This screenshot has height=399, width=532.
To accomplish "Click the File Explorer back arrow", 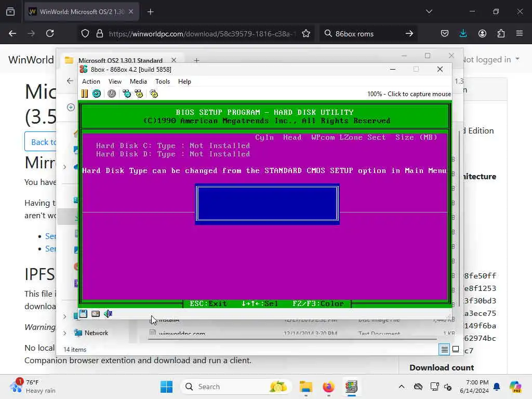I will click(x=70, y=81).
